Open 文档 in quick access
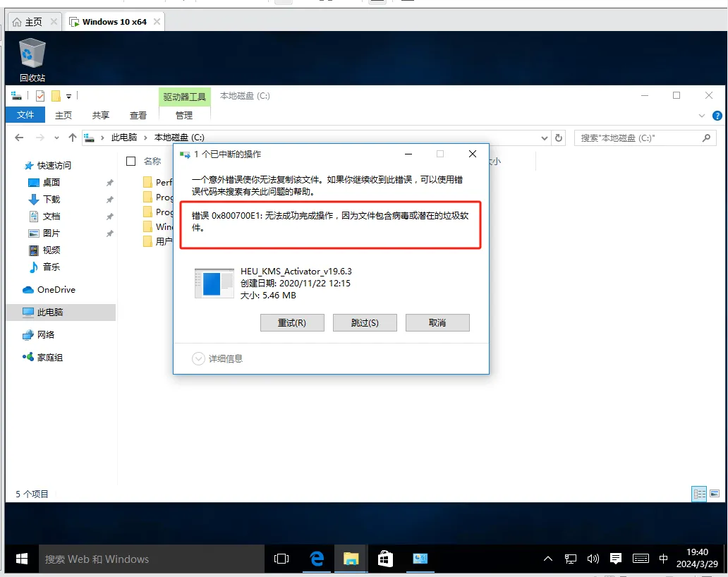This screenshot has height=577, width=728. (51, 217)
